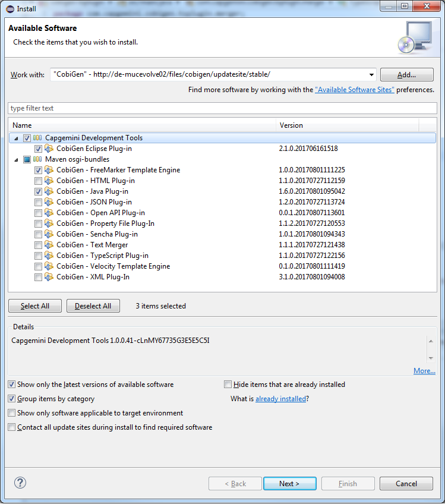Image resolution: width=445 pixels, height=504 pixels.
Task: Click the Name column header
Action: [x=143, y=125]
